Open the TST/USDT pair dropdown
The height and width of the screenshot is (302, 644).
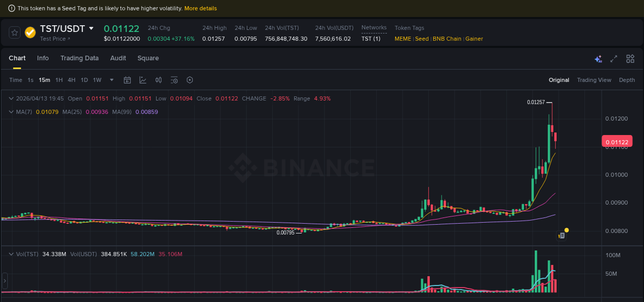point(90,29)
